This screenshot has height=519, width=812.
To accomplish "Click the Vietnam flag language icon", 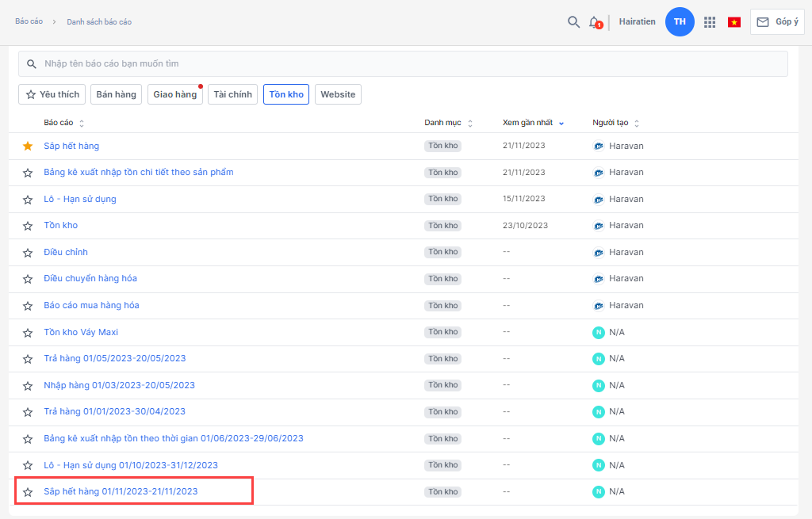I will [734, 22].
